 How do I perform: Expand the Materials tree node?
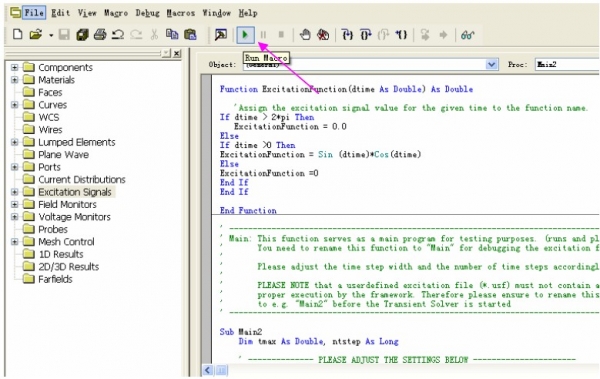pos(15,80)
